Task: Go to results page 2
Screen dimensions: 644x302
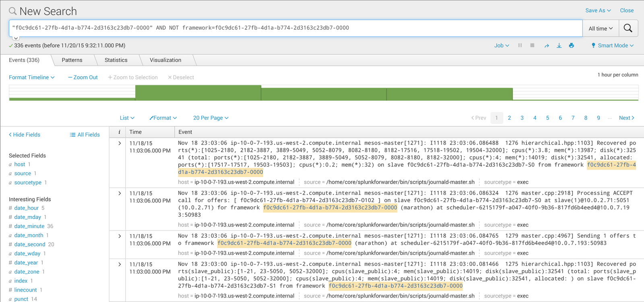Action: [509, 118]
